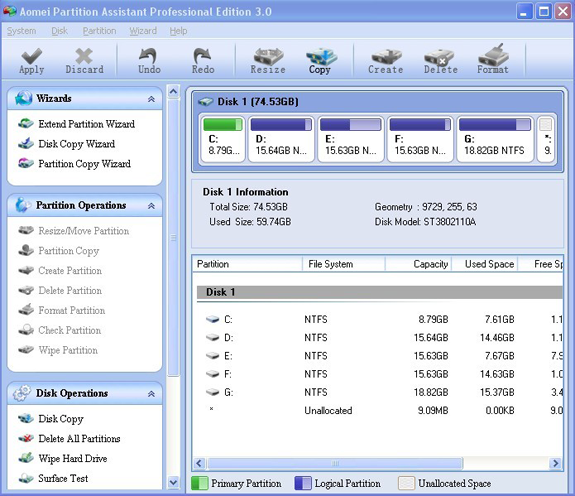Click the Primary Partition green legend swatch
The image size is (575, 496).
pos(199,483)
